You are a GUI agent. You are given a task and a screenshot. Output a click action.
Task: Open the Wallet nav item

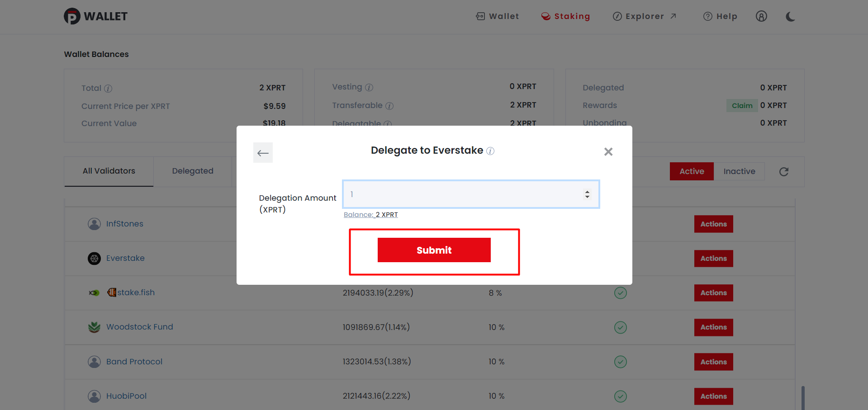[497, 16]
